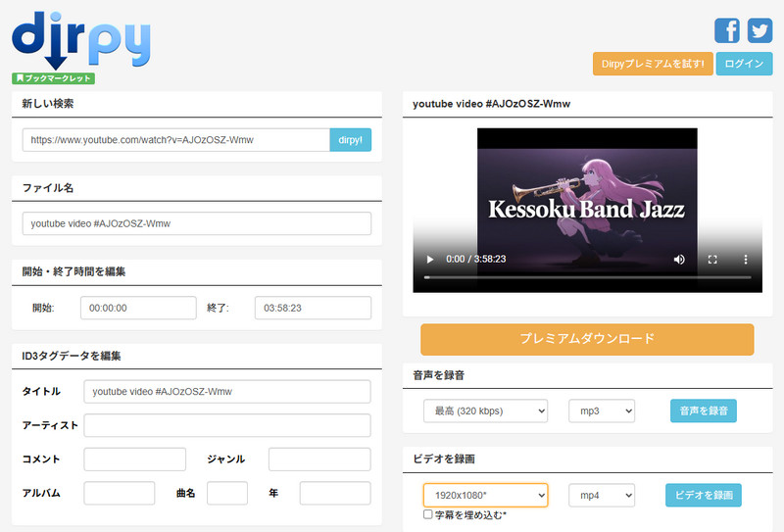
Task: Click the 音声を録音 record button
Action: coord(704,411)
